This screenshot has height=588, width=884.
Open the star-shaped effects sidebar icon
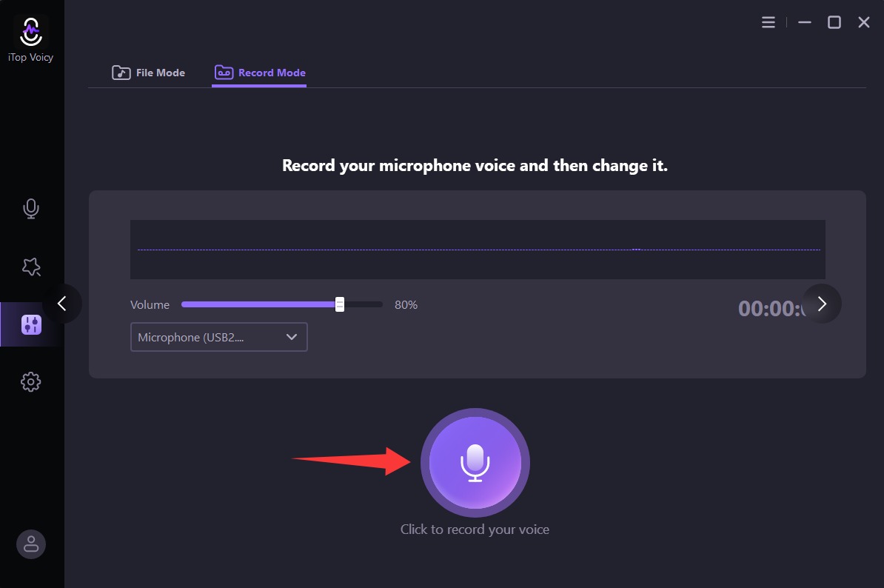click(31, 267)
